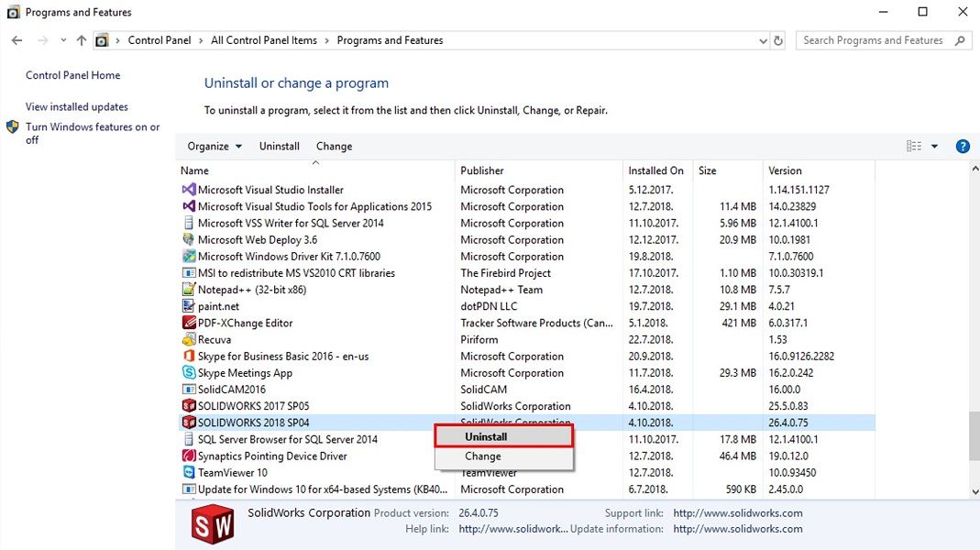Click the Skype for Business program icon
This screenshot has height=550, width=980.
pyautogui.click(x=189, y=357)
